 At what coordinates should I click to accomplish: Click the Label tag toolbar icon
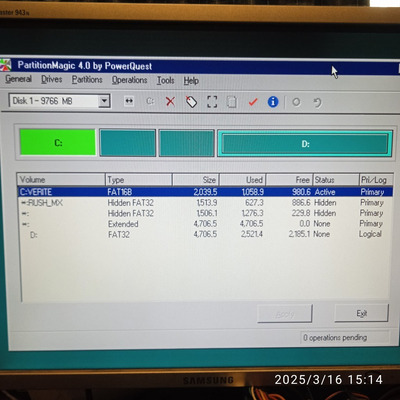click(191, 101)
